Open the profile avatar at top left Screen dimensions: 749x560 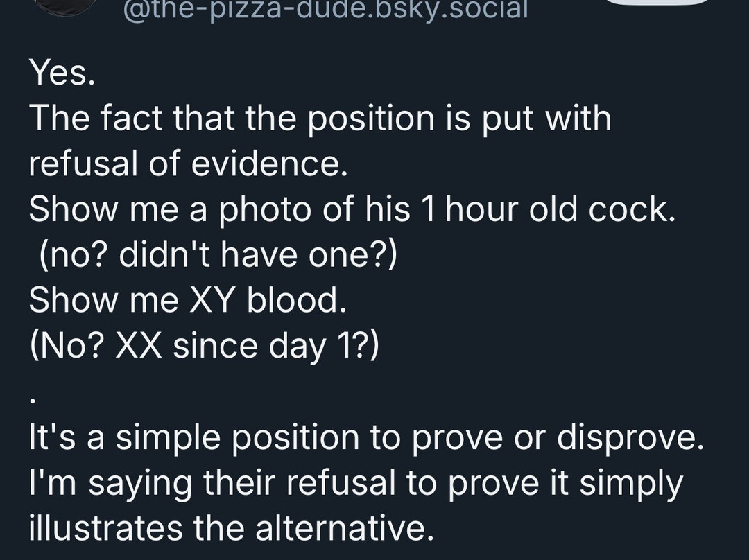click(67, 6)
